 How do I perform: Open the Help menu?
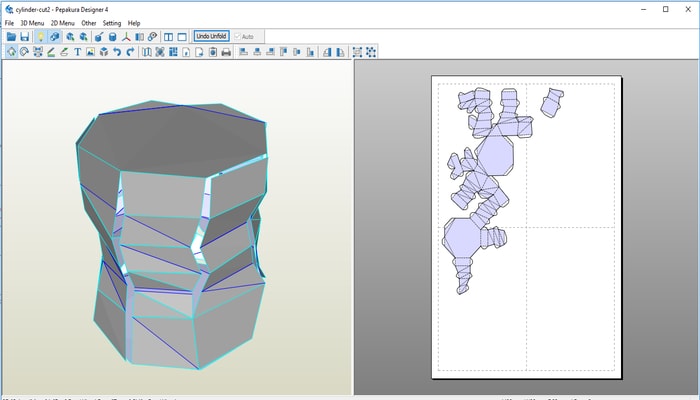tap(134, 22)
